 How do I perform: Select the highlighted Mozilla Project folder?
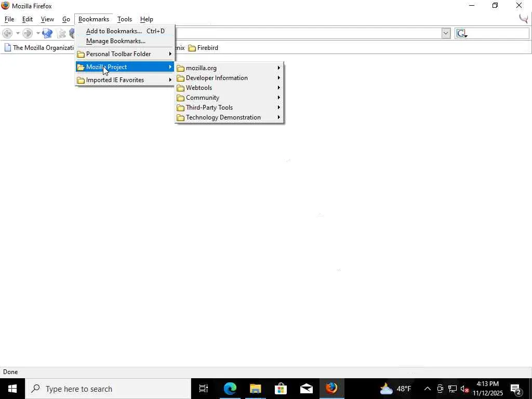coord(125,67)
